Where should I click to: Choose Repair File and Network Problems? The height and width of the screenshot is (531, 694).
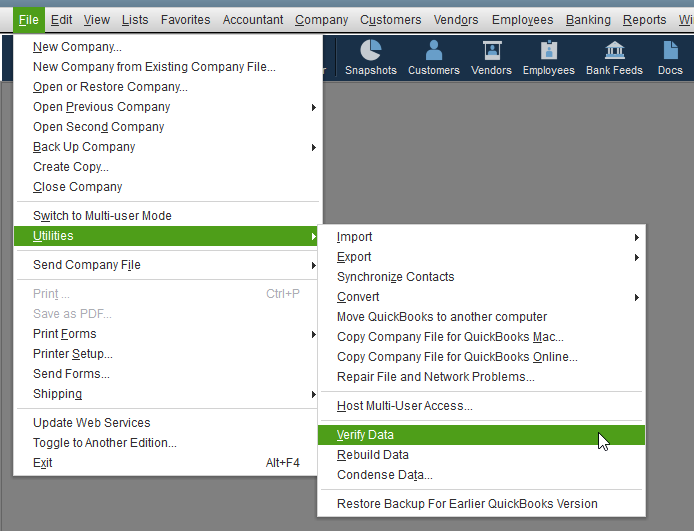point(436,377)
